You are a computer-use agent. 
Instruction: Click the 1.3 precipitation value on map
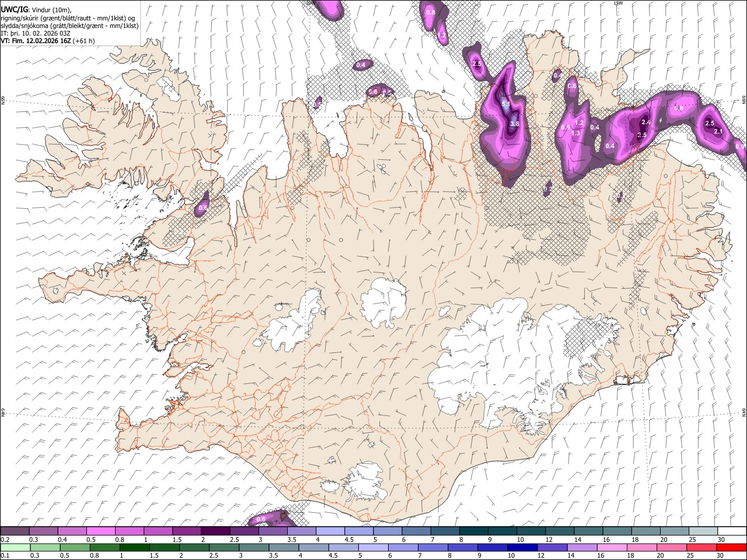click(575, 133)
